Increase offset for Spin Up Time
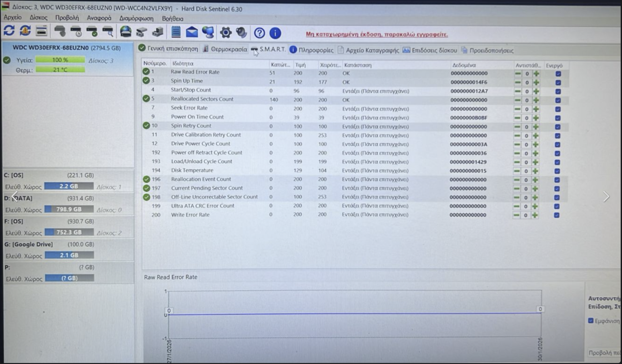Screen dimensions: 622x364 [536, 82]
